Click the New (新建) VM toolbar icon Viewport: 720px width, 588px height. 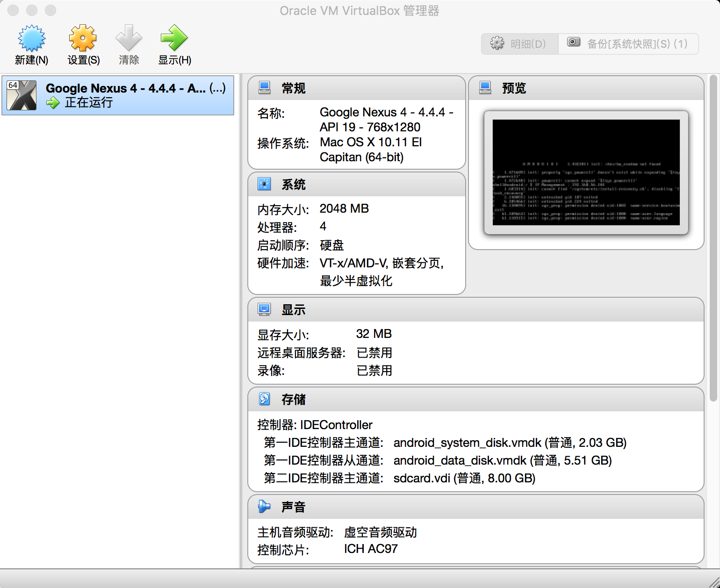pyautogui.click(x=31, y=38)
